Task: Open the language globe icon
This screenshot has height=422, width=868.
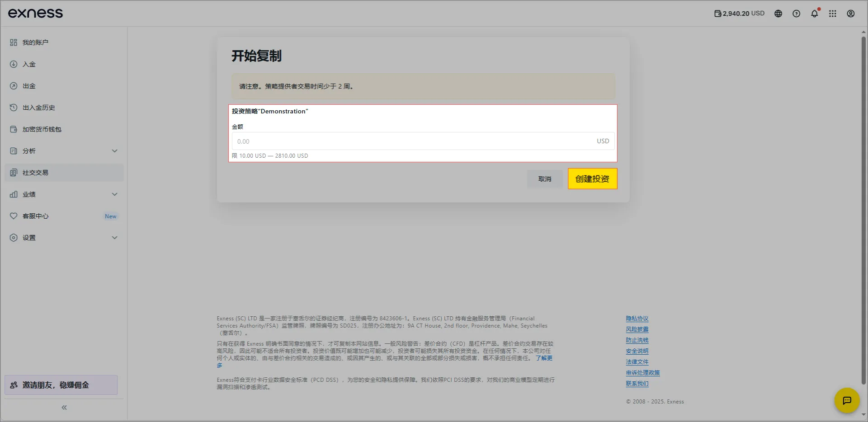Action: [778, 14]
